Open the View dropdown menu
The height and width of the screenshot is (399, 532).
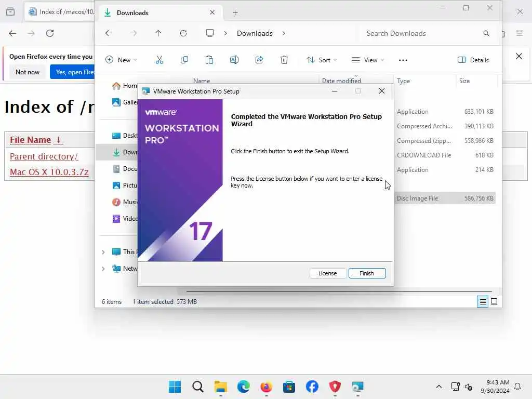coord(368,60)
